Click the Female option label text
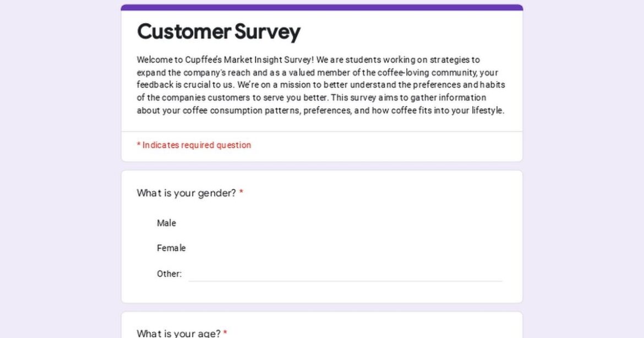This screenshot has width=644, height=338. tap(171, 248)
